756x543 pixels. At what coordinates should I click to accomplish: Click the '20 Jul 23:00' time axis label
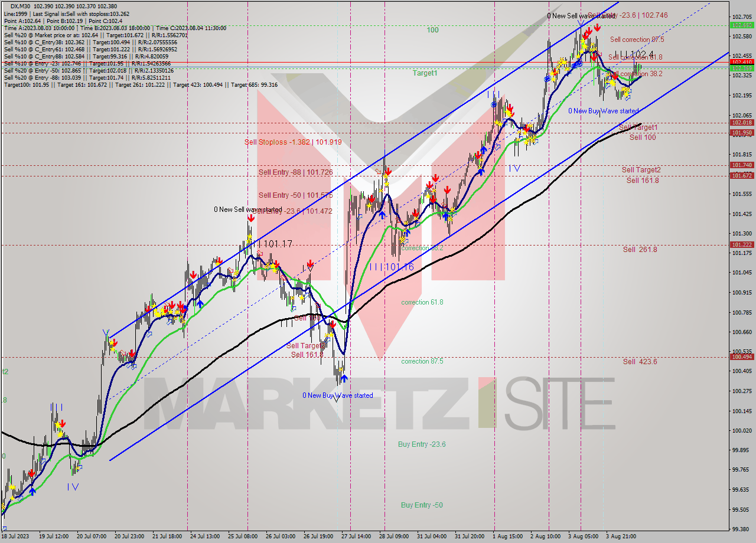coord(131,537)
